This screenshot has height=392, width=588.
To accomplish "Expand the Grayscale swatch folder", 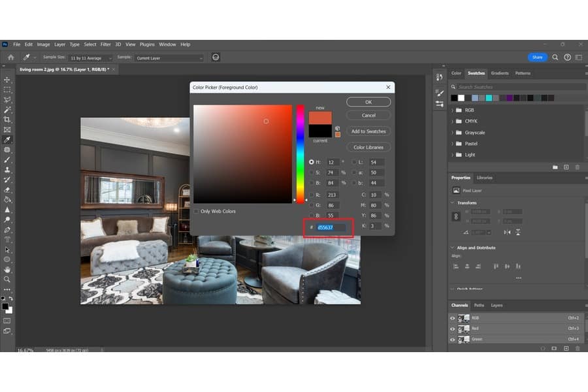I will coord(452,133).
